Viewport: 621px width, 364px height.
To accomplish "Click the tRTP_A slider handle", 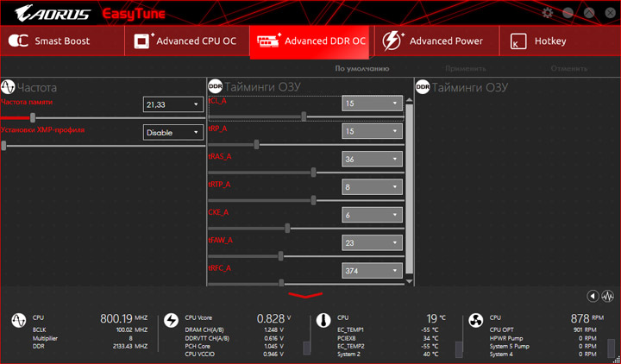I will click(x=314, y=200).
